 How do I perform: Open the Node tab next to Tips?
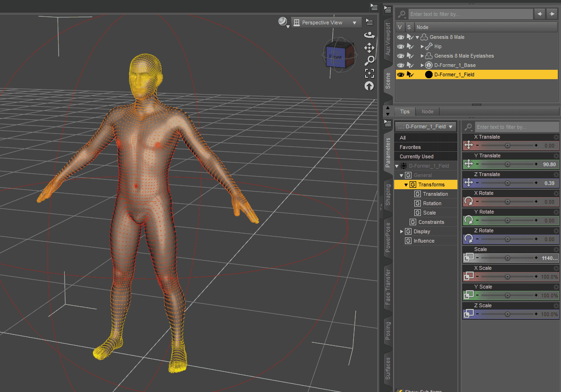[x=427, y=111]
